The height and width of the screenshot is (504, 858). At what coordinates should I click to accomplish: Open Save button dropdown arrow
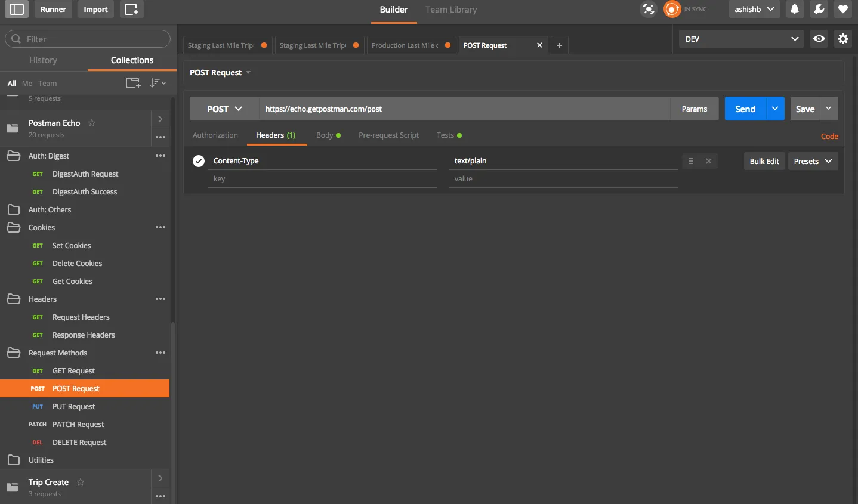(829, 109)
